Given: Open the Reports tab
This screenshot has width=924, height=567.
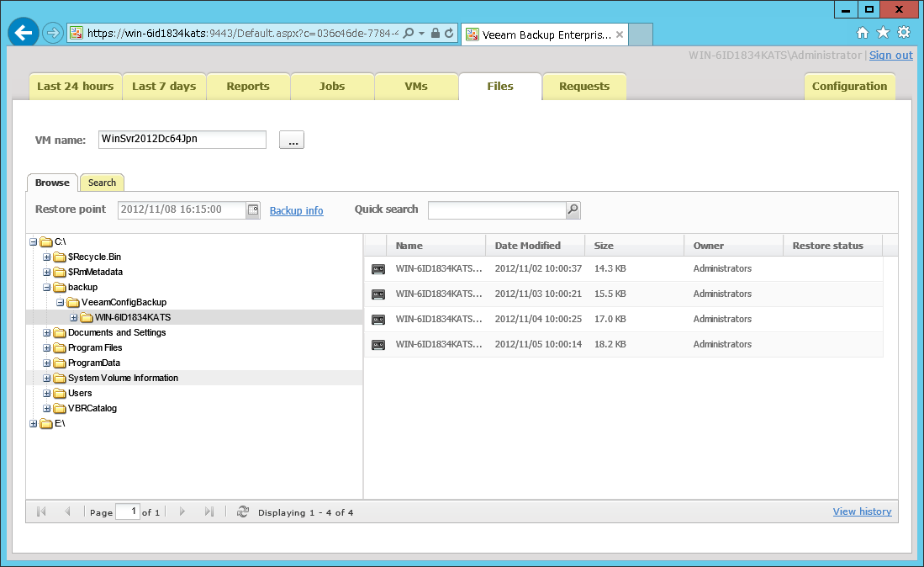Looking at the screenshot, I should coord(248,86).
